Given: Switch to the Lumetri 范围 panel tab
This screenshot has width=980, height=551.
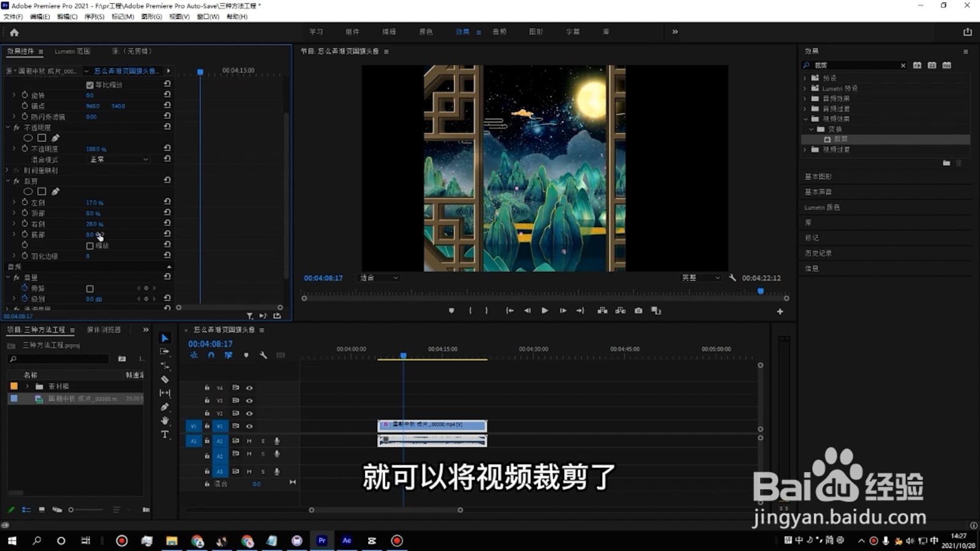Looking at the screenshot, I should 72,51.
